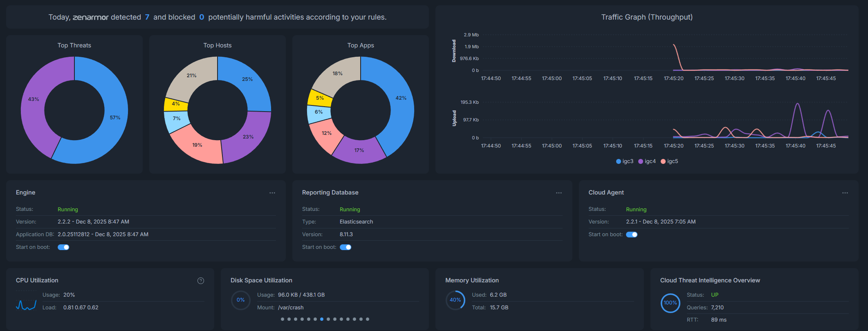This screenshot has height=331, width=868.
Task: Expand the Cloud Agent options menu
Action: pos(845,193)
